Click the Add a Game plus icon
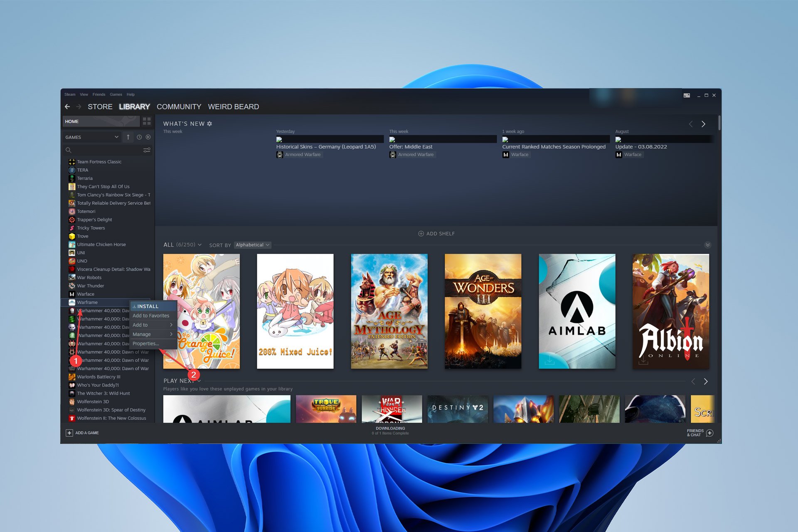798x532 pixels. click(69, 433)
